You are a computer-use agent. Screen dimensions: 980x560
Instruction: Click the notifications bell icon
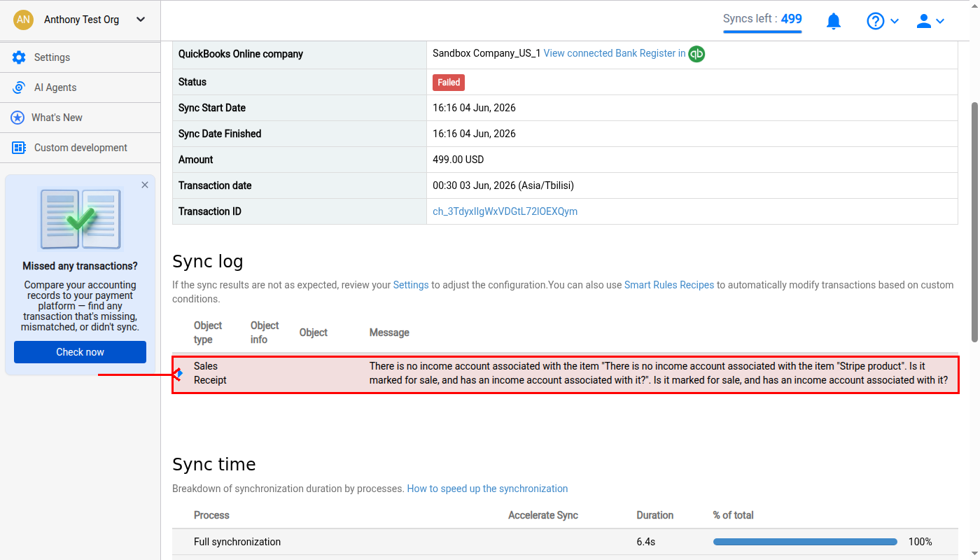(834, 21)
